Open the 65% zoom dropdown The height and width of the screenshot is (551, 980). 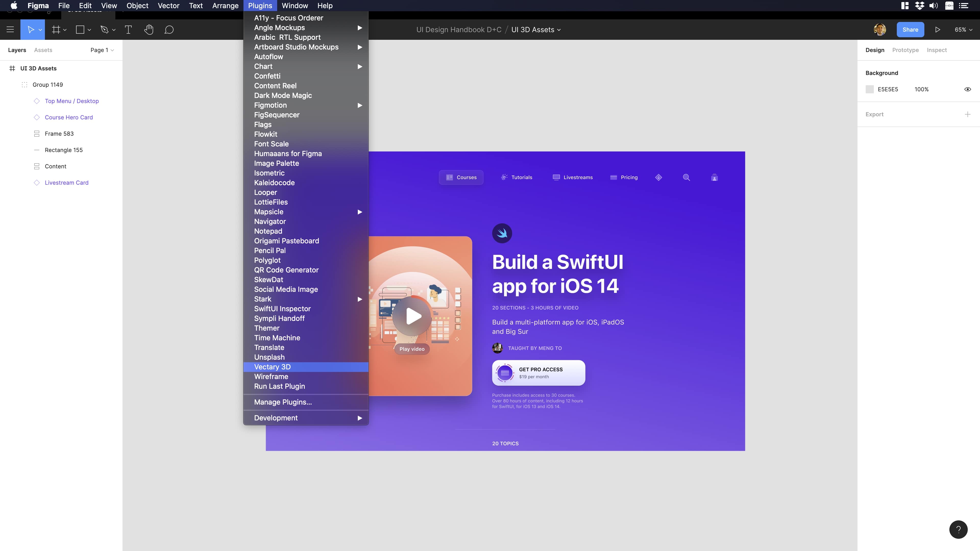coord(963,29)
